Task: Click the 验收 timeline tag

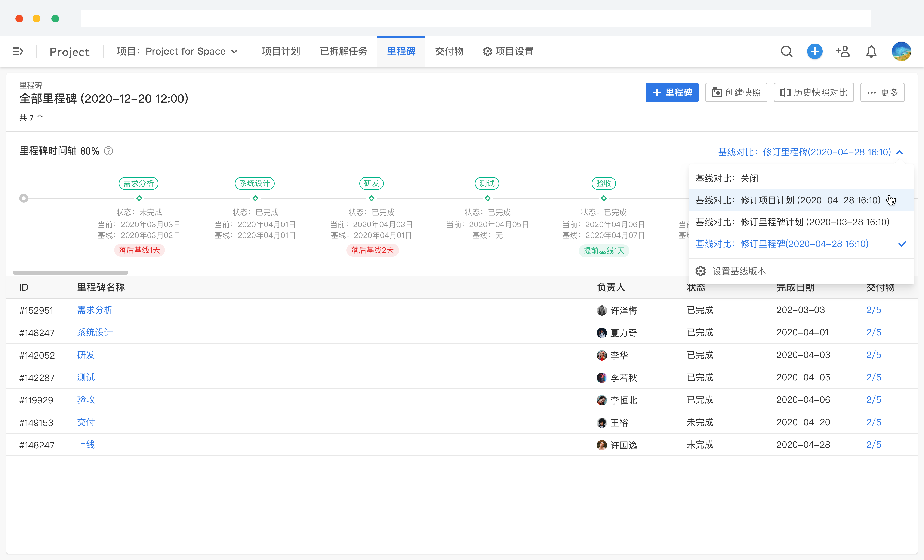Action: click(603, 183)
